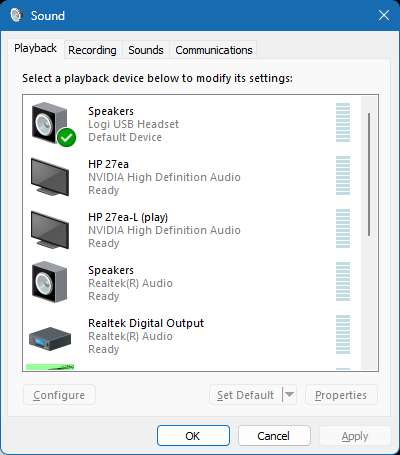Viewport: 400px width, 455px height.
Task: Click 'Speakers' name above Logi USB Headset
Action: (x=111, y=111)
